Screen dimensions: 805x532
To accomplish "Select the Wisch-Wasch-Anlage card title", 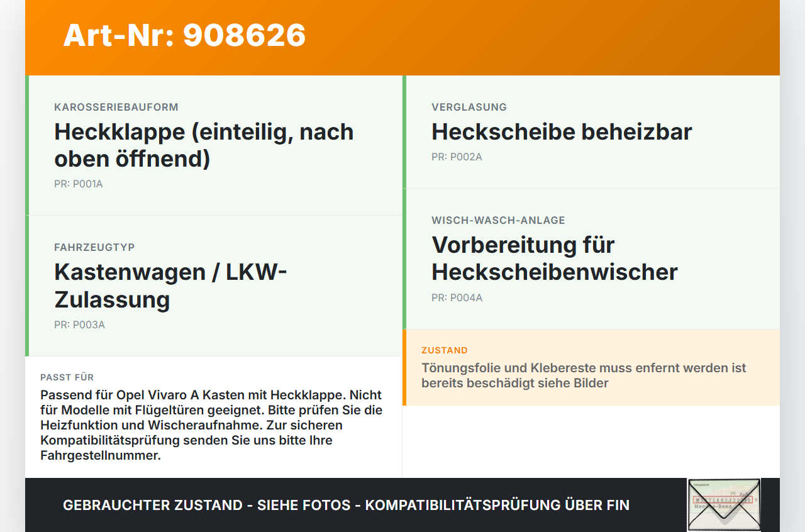I will [x=555, y=258].
